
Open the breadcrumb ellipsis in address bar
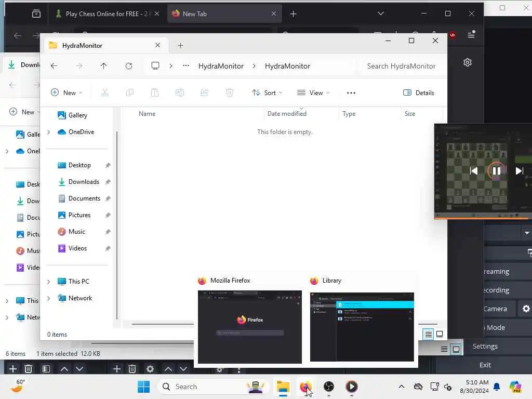(186, 66)
